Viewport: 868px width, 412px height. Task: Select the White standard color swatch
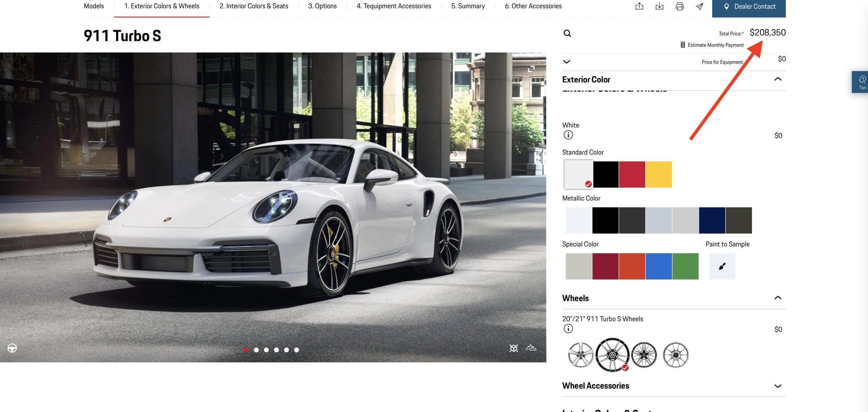579,174
